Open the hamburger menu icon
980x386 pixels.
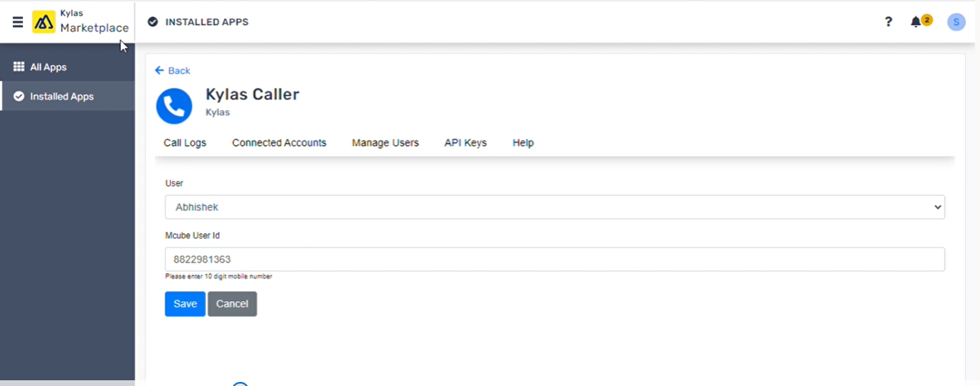[17, 22]
